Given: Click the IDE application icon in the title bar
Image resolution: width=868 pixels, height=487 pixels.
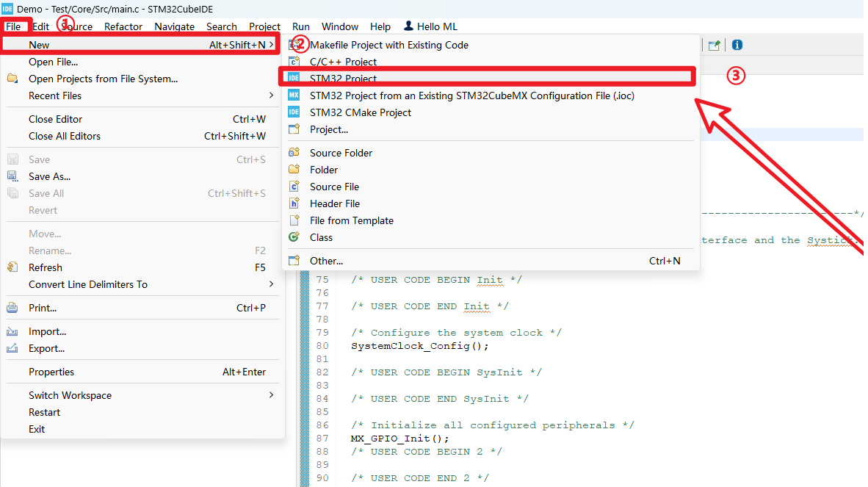Looking at the screenshot, I should 7,9.
